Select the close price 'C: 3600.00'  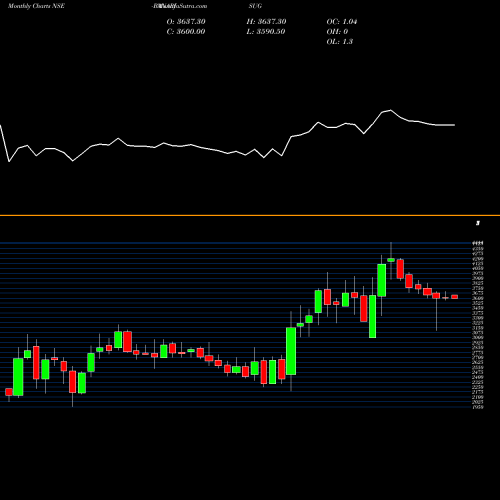coord(186,31)
